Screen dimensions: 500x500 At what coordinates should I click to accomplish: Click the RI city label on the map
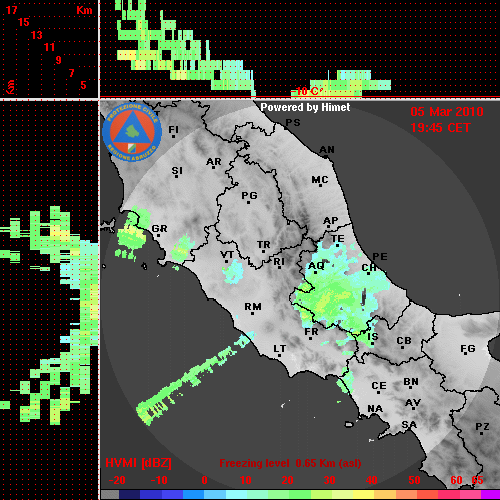[x=279, y=262]
